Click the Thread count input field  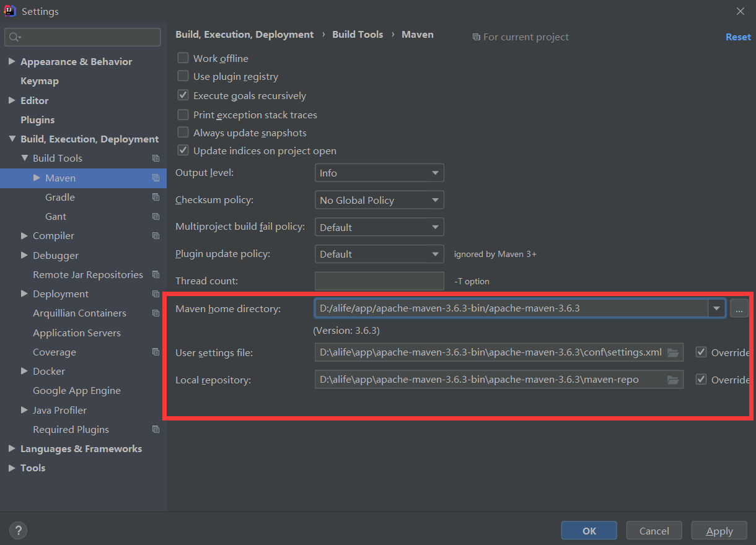pos(379,281)
